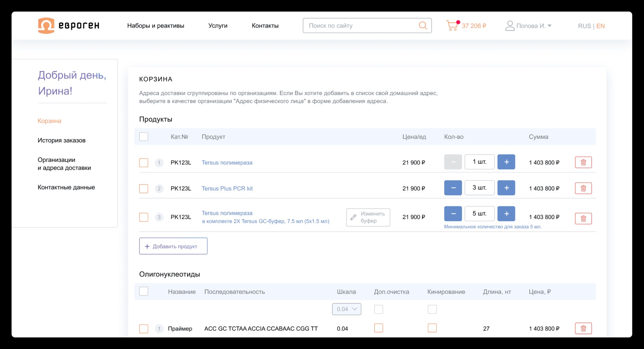Click the 5 шт. quantity field

[479, 214]
